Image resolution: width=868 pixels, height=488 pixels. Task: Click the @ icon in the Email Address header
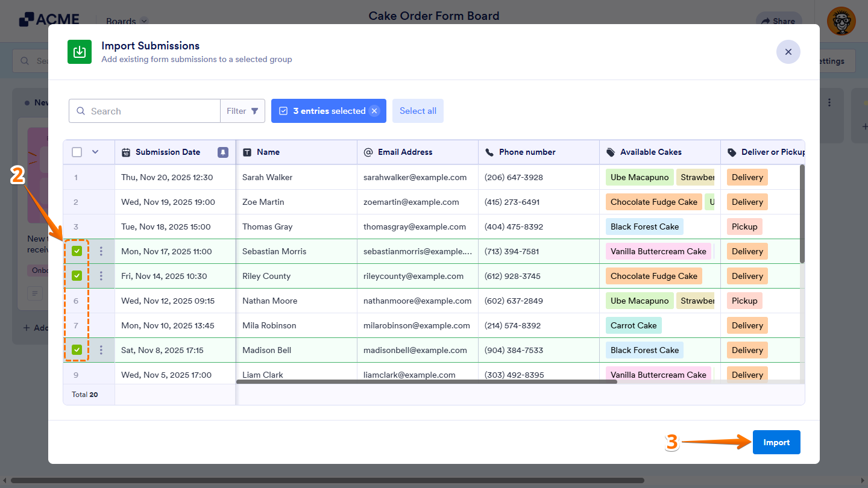click(x=368, y=152)
